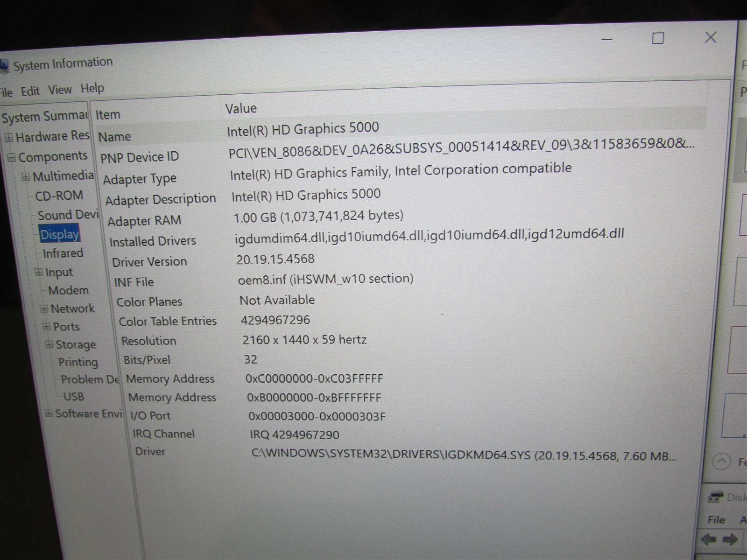Select System Summary in the tree
The image size is (747, 560).
pyautogui.click(x=44, y=117)
